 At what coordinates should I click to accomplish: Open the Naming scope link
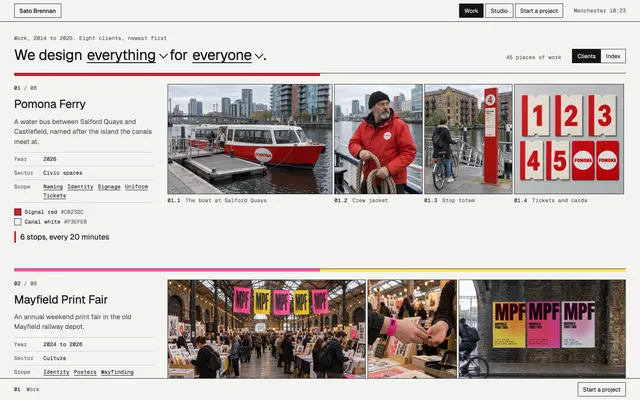(53, 187)
